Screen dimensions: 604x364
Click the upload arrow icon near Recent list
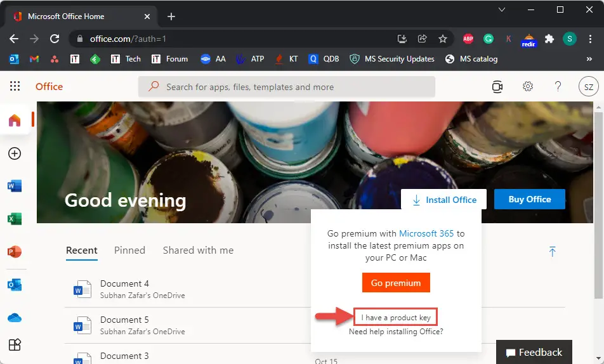(552, 252)
